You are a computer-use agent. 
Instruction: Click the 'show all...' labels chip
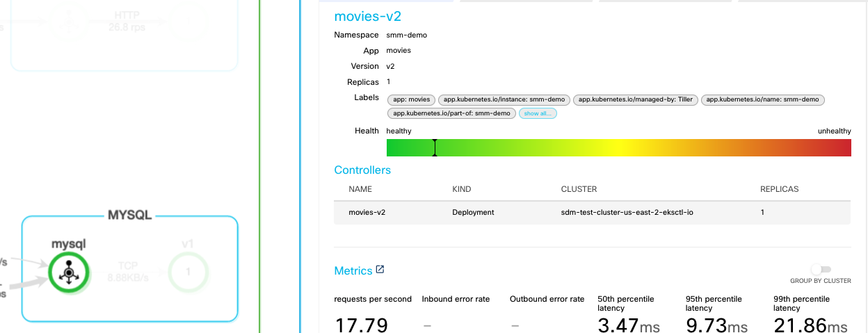(538, 113)
